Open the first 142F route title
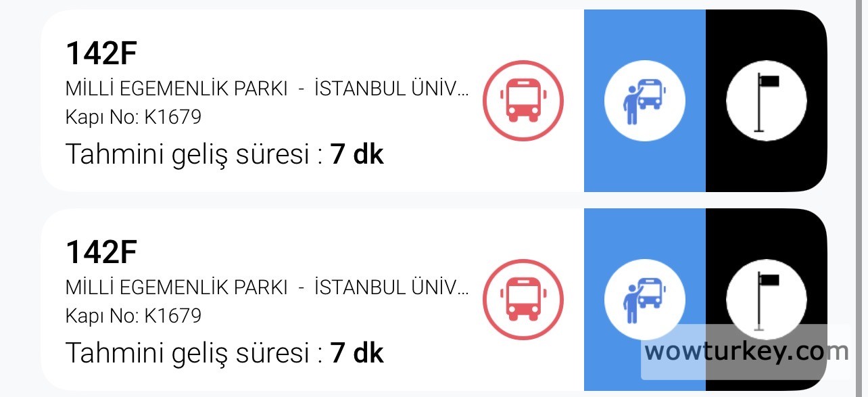Viewport: 868px width, 397px height. pyautogui.click(x=101, y=54)
